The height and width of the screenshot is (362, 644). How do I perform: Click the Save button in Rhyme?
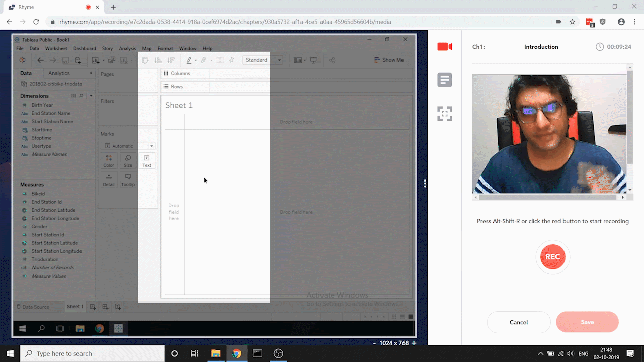587,322
